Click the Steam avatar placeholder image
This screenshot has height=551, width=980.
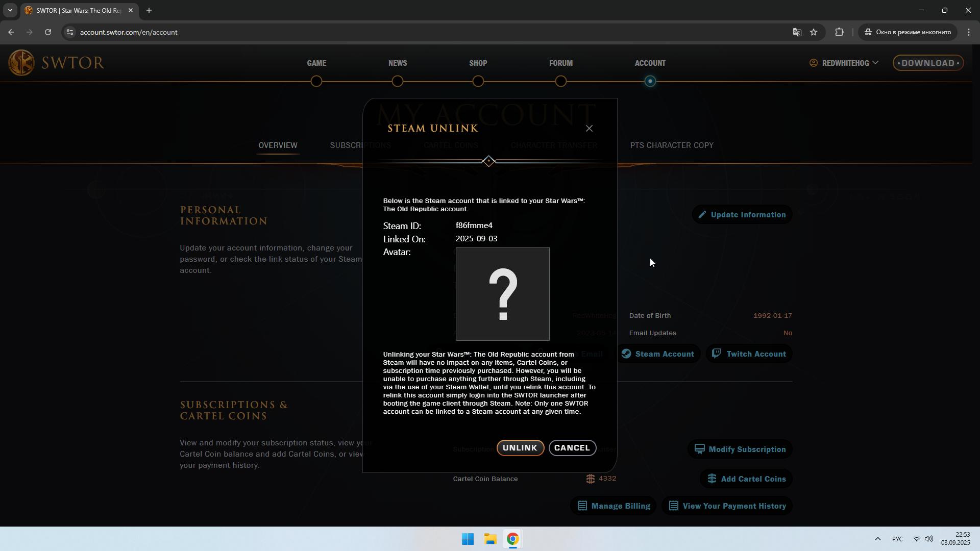(x=502, y=294)
